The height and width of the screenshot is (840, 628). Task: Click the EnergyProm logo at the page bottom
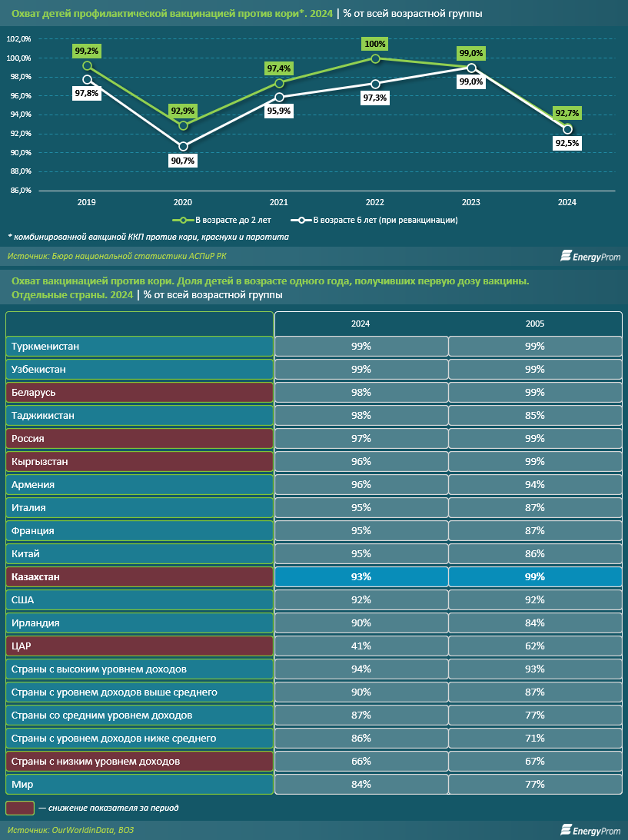[590, 830]
